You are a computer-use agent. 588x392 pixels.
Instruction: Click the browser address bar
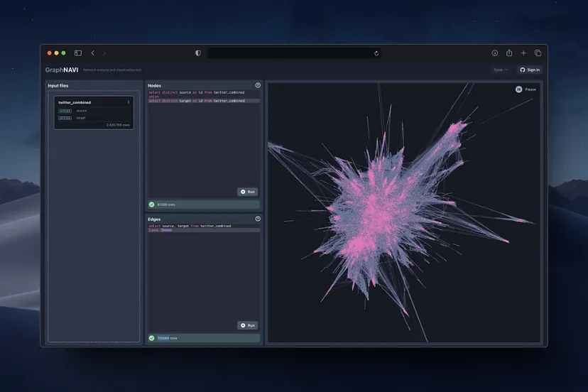[x=291, y=53]
